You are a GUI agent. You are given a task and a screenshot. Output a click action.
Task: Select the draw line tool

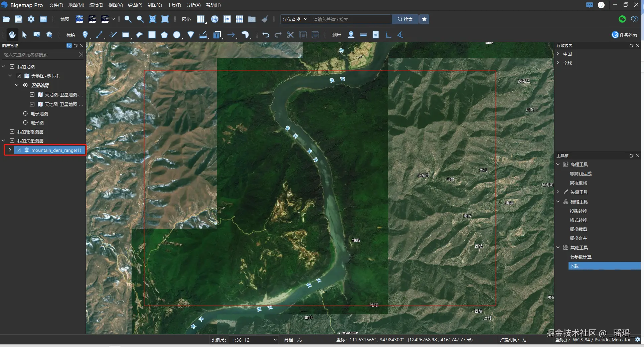[x=99, y=35]
